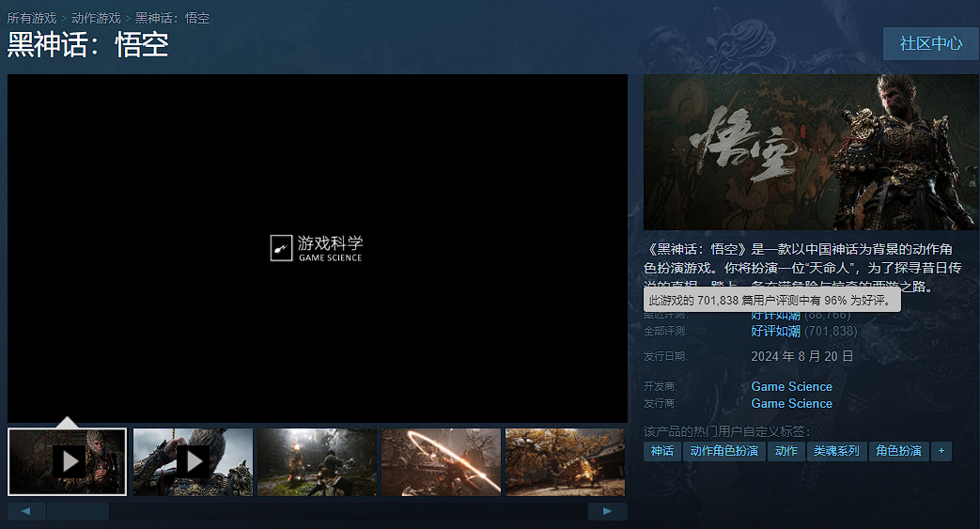
Task: Select the fiery ring attack screenshot thumbnail
Action: pos(442,462)
